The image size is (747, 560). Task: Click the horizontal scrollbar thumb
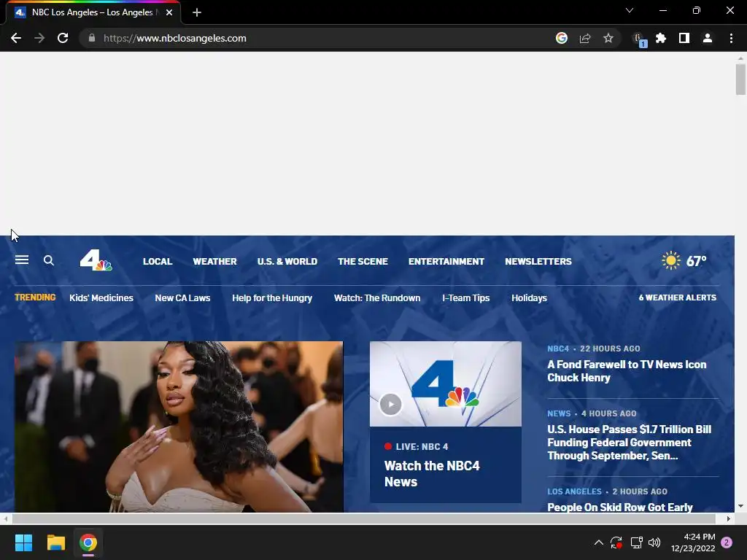(x=364, y=518)
